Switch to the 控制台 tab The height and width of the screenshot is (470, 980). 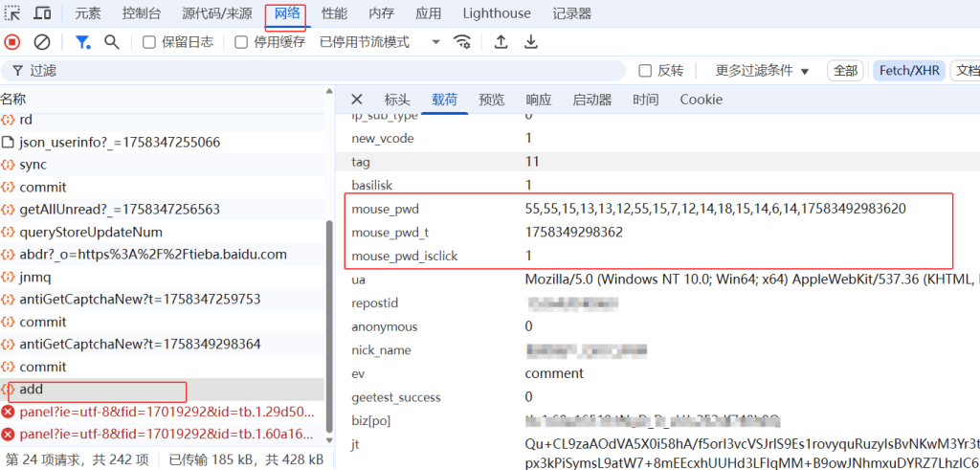142,13
